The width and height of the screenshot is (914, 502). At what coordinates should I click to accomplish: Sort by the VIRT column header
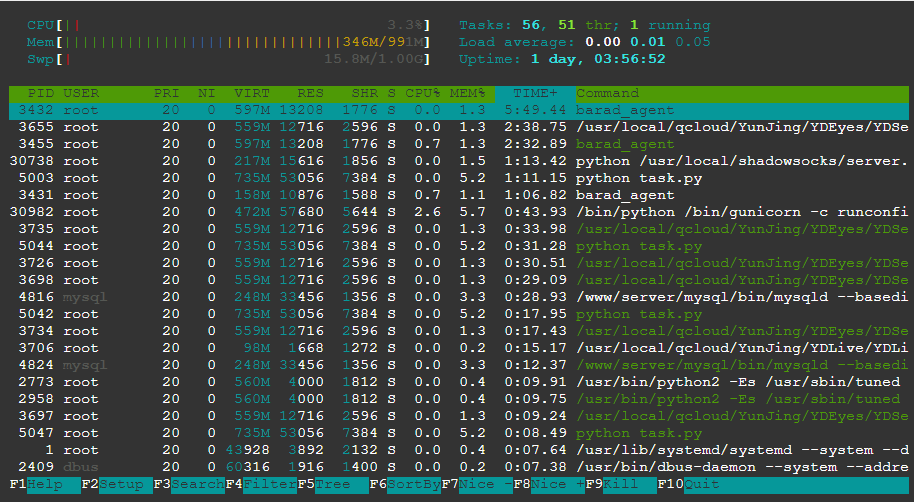252,93
